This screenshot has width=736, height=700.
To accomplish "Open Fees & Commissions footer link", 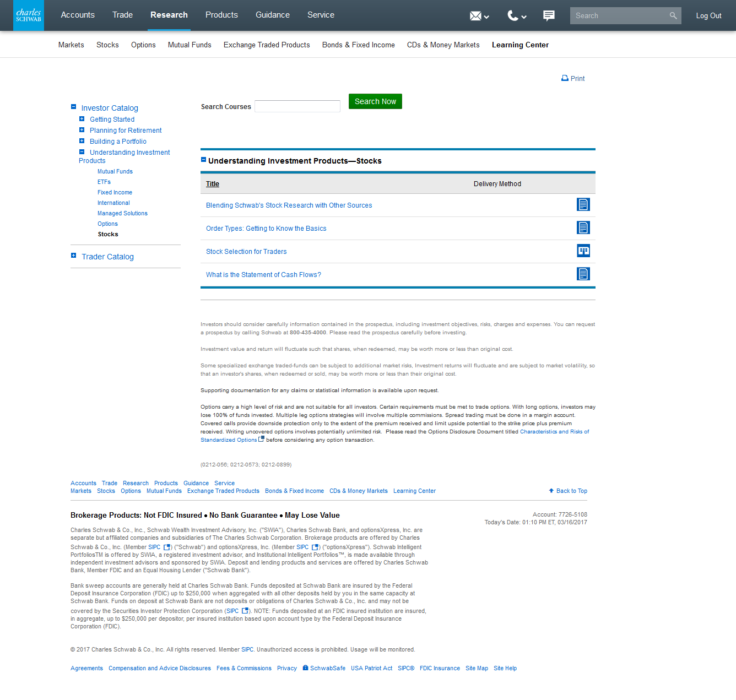I will pyautogui.click(x=244, y=668).
